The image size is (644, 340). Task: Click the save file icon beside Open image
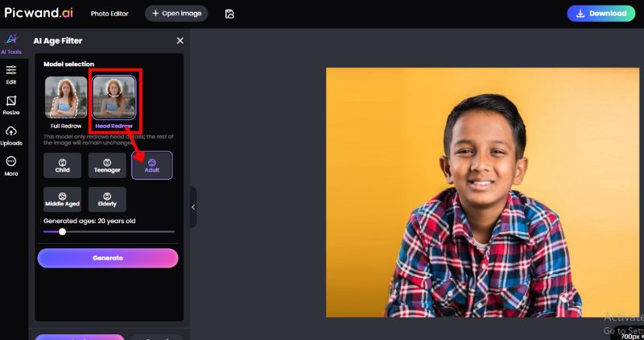click(x=229, y=14)
